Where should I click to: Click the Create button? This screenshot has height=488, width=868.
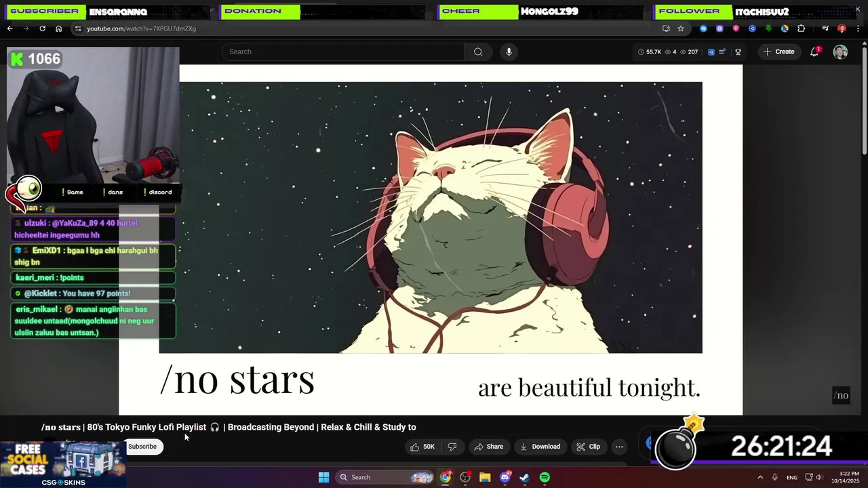tap(778, 52)
